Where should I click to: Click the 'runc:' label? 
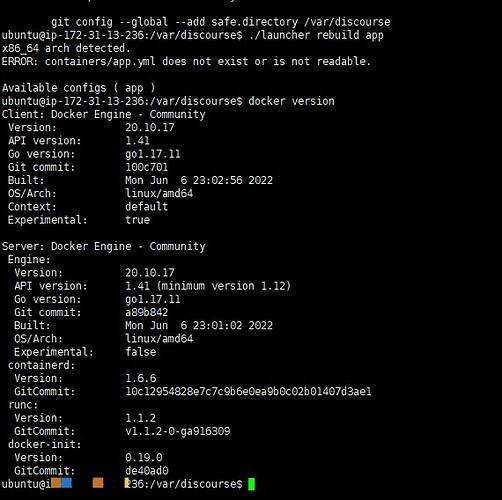click(x=23, y=405)
